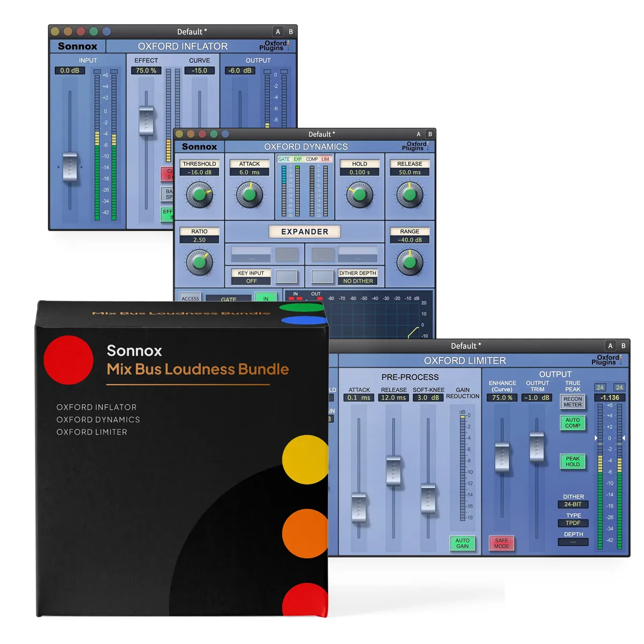
Task: Click the OUTPUT TRIM fader handle
Action: click(x=537, y=447)
